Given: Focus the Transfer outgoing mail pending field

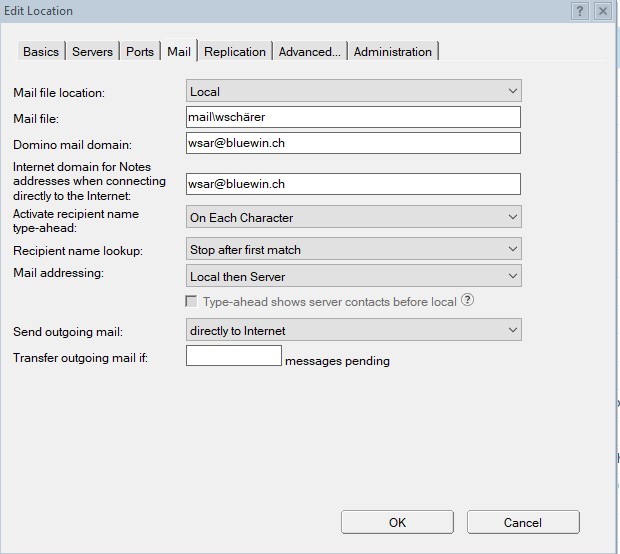Looking at the screenshot, I should tap(234, 356).
